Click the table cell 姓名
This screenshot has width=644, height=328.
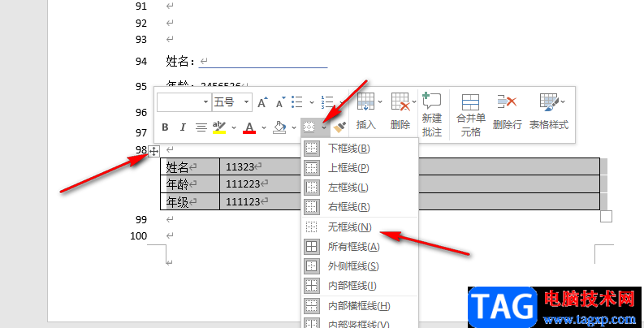pos(190,167)
